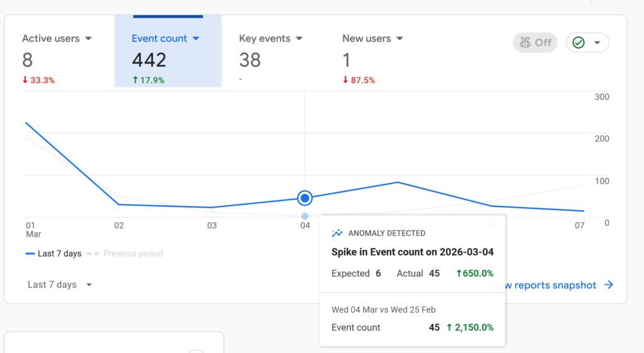Toggle the Previous period legend series
644x353 pixels.
click(x=126, y=254)
